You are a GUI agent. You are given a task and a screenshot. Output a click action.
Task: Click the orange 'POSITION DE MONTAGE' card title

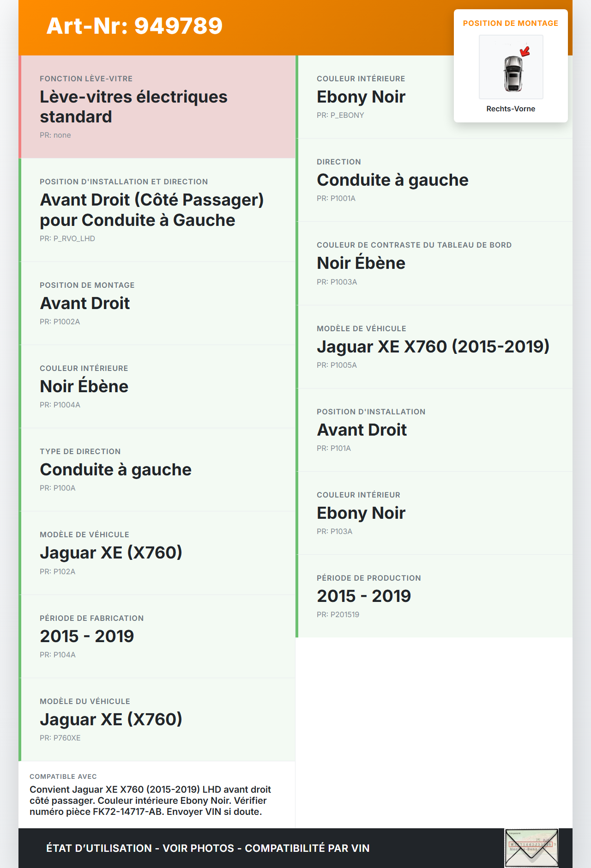coord(511,24)
